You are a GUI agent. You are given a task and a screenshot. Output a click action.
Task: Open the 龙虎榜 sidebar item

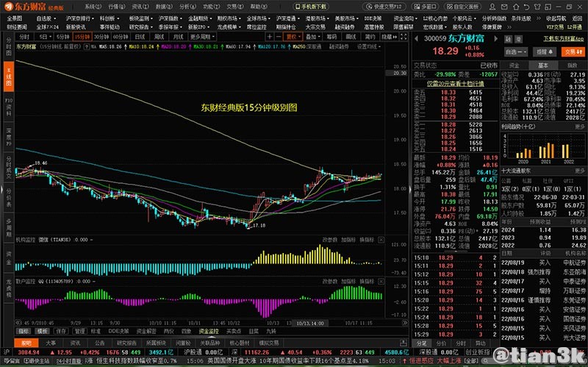(9, 288)
